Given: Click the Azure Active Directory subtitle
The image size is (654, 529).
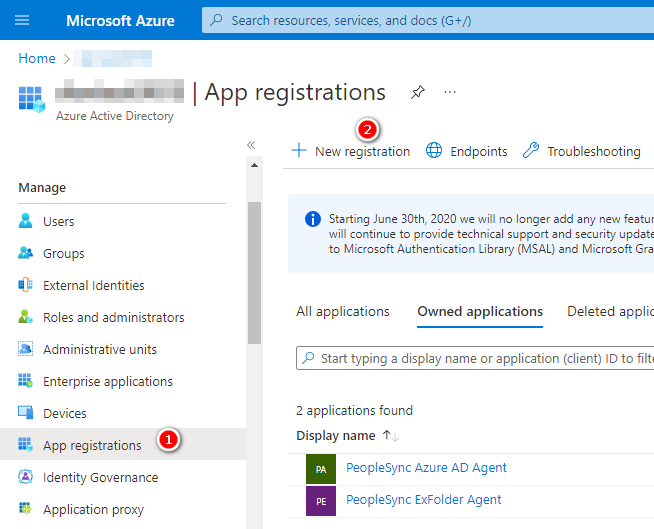Looking at the screenshot, I should 115,116.
